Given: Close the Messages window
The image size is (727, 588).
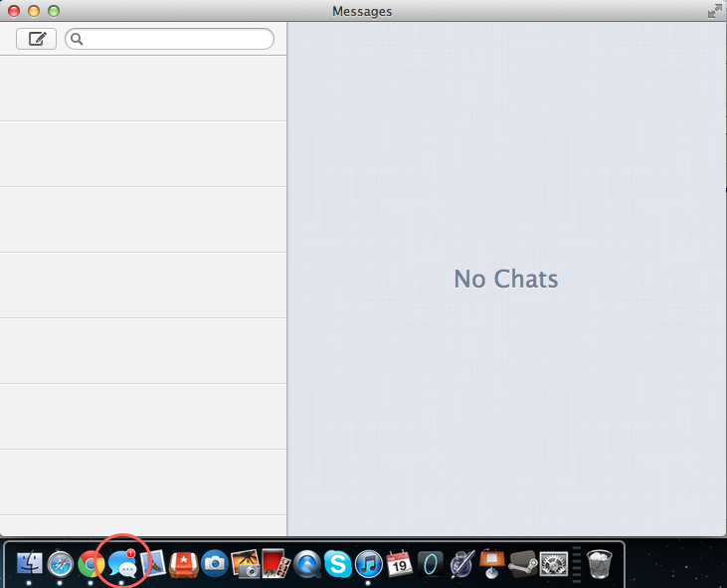Looking at the screenshot, I should pyautogui.click(x=14, y=11).
